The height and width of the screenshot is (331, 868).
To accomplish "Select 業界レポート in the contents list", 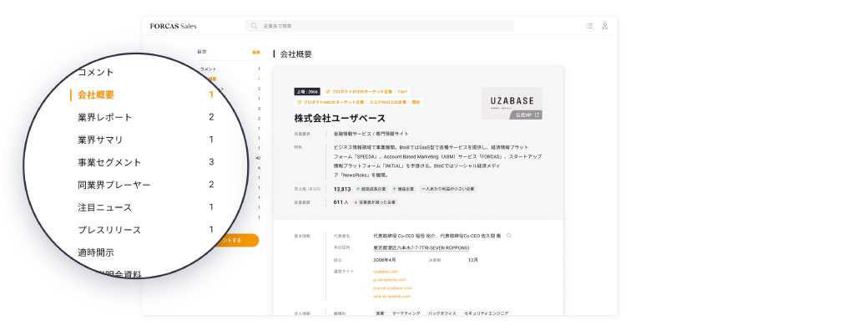I will 105,118.
